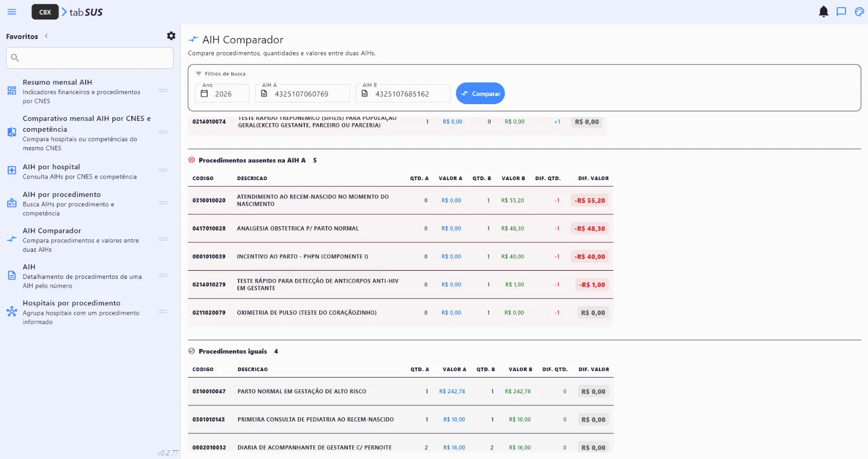Collapse the Favoritos sidebar chevron

(46, 36)
